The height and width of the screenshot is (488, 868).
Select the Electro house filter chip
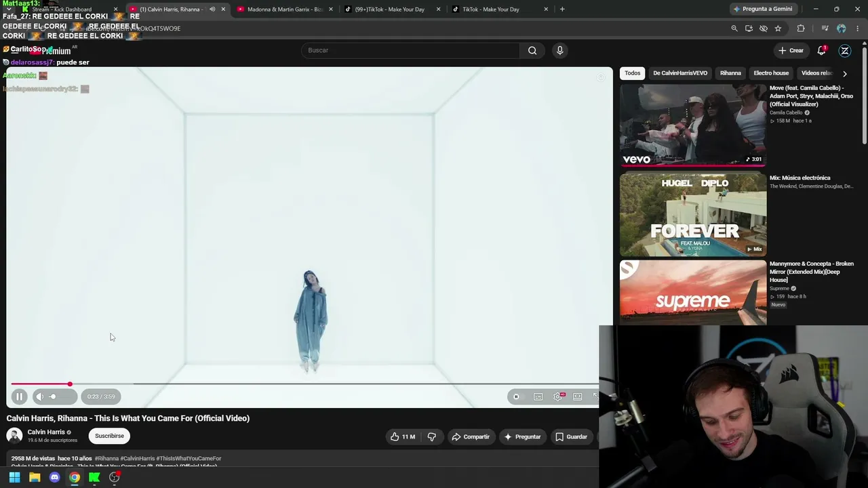771,73
